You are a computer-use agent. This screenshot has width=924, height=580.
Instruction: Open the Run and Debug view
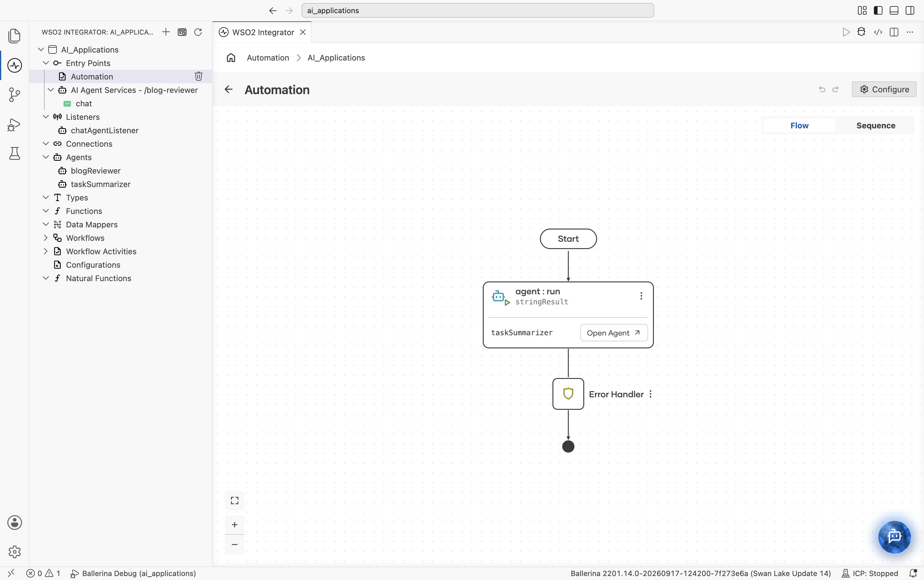click(x=14, y=124)
